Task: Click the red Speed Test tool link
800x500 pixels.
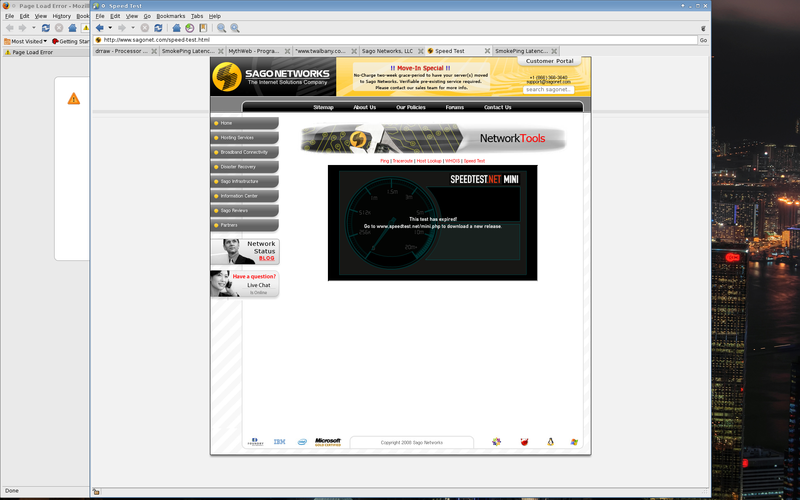Action: coord(474,161)
